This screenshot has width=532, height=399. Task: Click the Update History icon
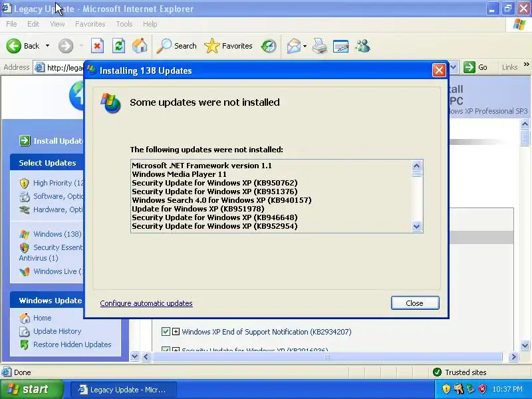25,331
